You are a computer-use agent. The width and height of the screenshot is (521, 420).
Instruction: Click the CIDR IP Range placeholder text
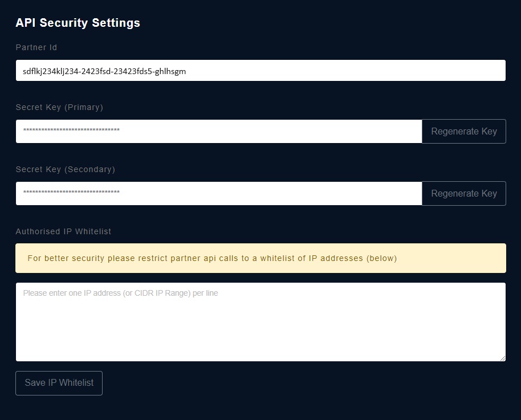pyautogui.click(x=162, y=293)
